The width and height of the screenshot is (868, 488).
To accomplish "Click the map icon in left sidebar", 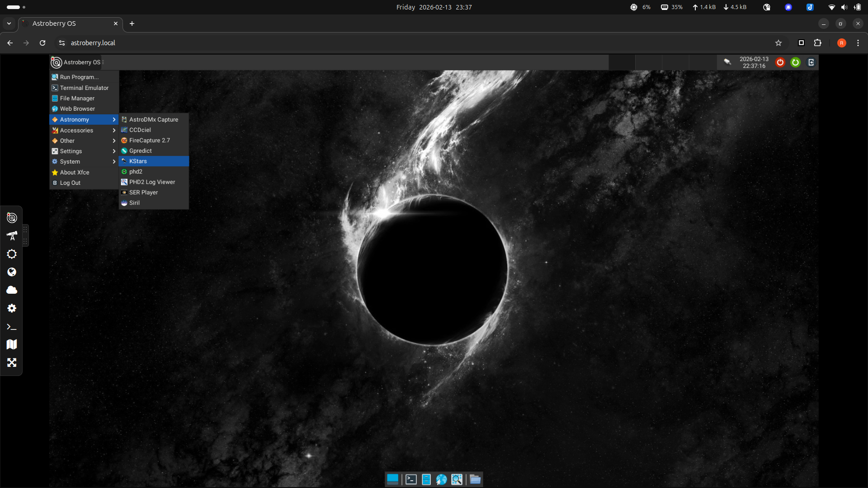I will [12, 344].
